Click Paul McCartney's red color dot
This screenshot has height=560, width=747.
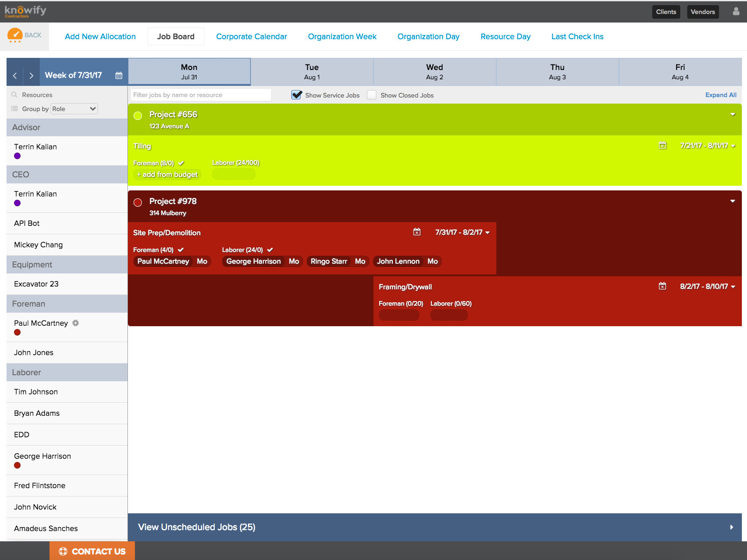click(x=17, y=332)
